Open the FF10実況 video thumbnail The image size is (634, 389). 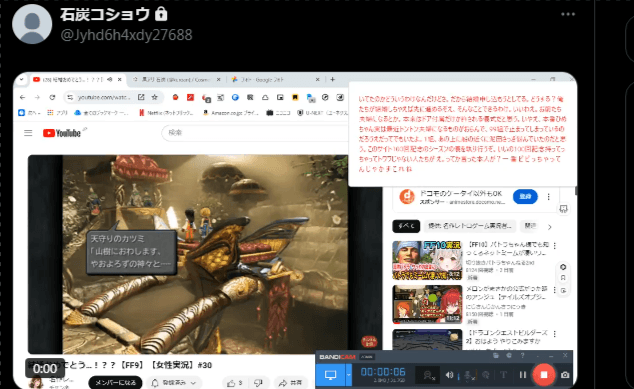tap(427, 260)
